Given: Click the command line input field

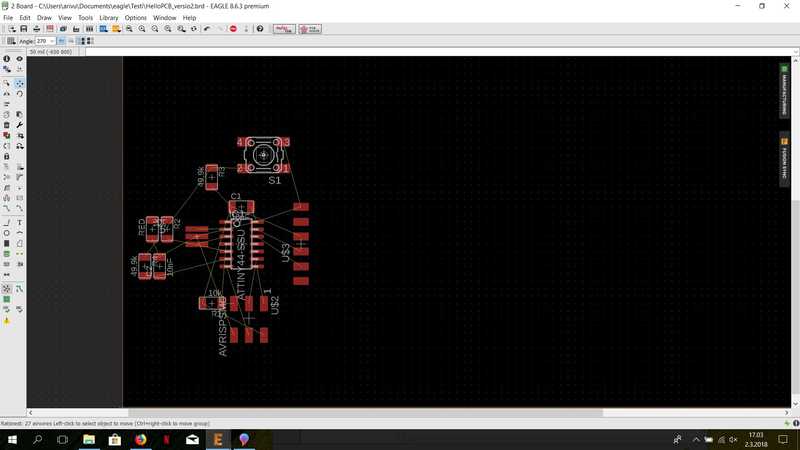Looking at the screenshot, I should click(x=439, y=52).
